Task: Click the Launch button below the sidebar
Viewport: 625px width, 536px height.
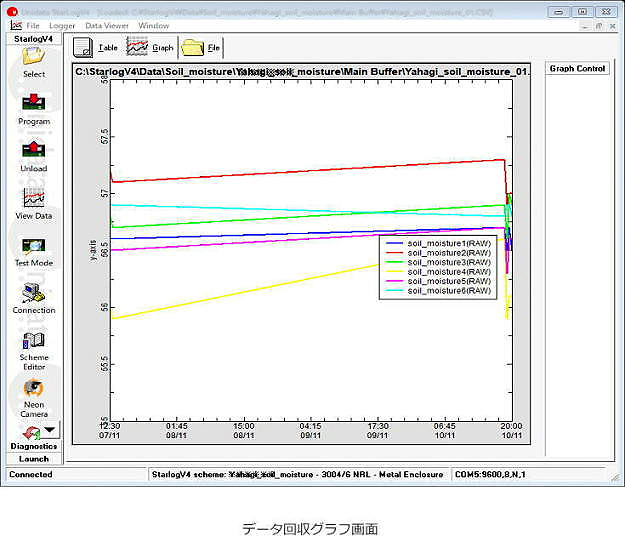Action: tap(33, 459)
